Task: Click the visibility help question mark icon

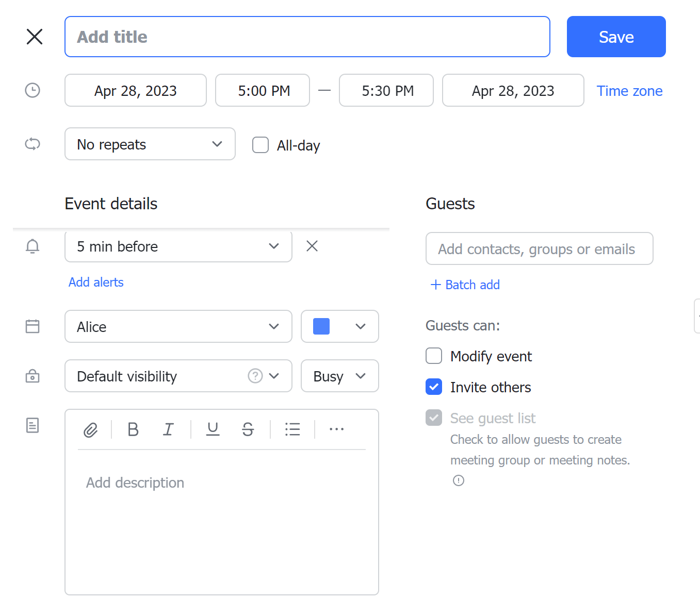Action: pyautogui.click(x=255, y=376)
